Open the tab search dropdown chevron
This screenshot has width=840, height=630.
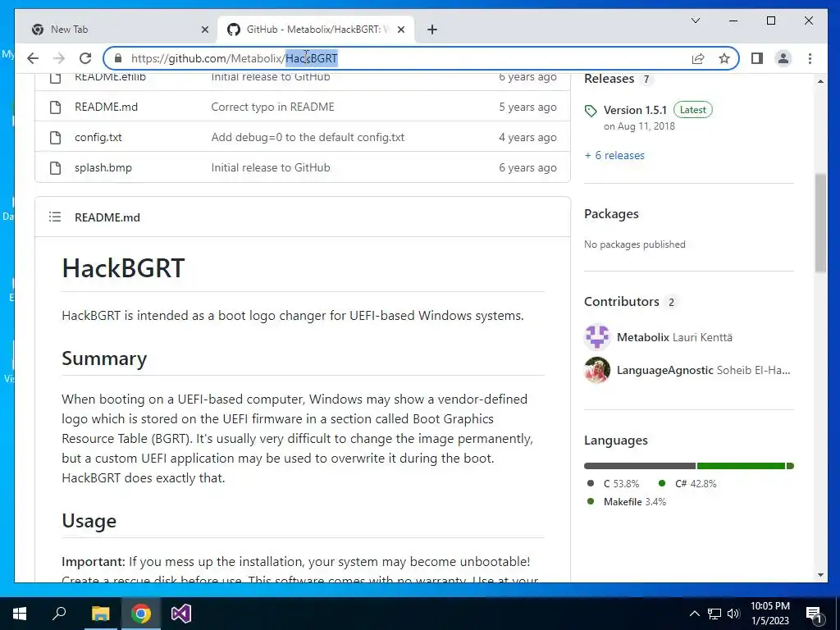(696, 21)
